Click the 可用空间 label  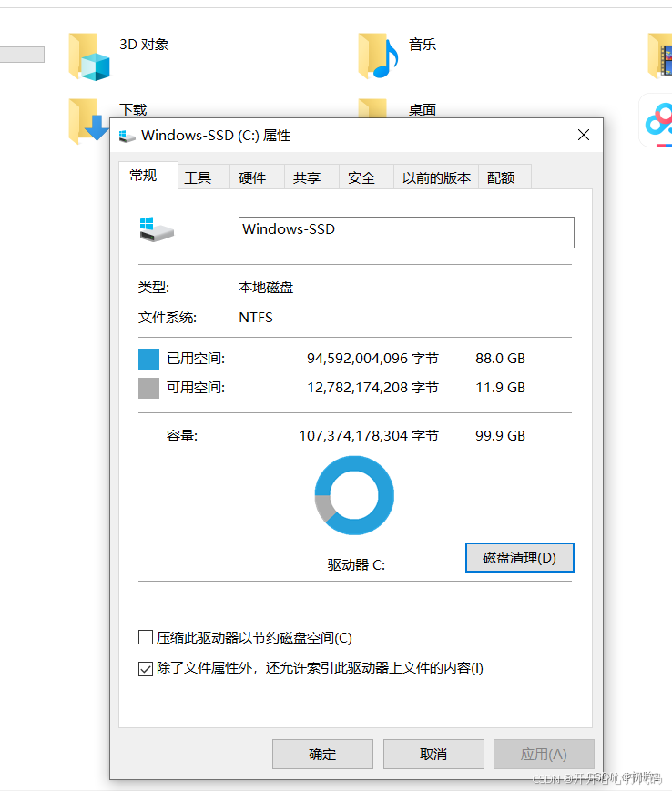[x=196, y=388]
